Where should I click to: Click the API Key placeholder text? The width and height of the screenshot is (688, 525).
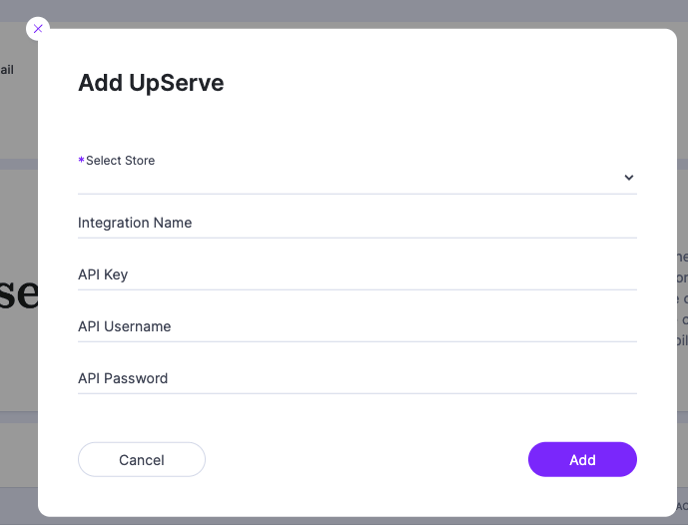point(103,275)
